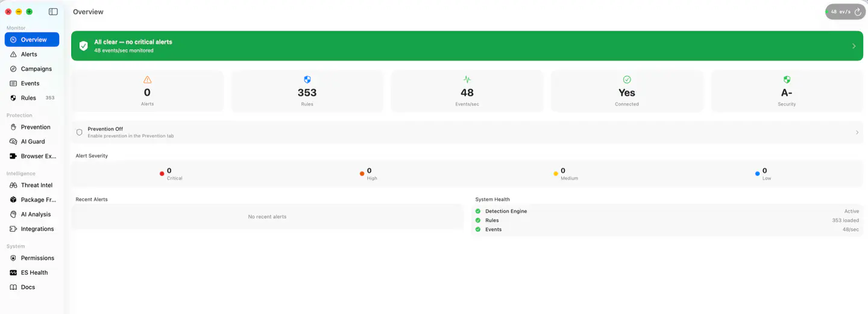The image size is (868, 314).
Task: Click the red Critical severity dot
Action: 162,174
